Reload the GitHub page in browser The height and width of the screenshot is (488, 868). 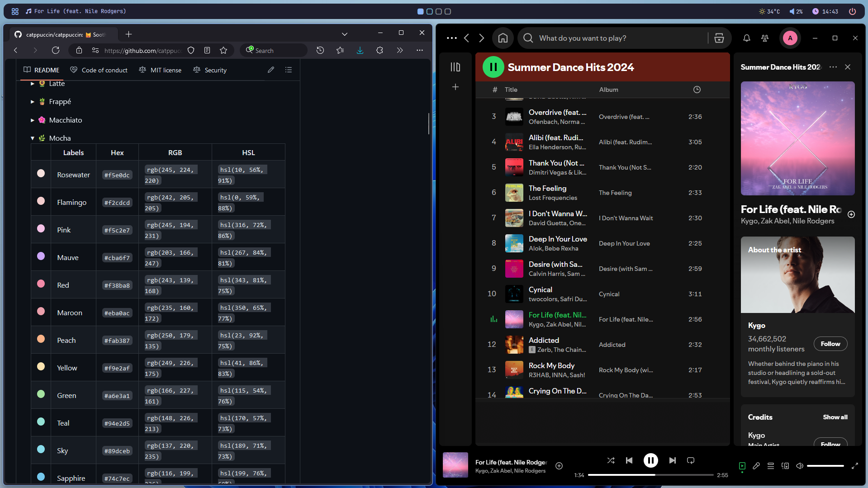point(56,50)
